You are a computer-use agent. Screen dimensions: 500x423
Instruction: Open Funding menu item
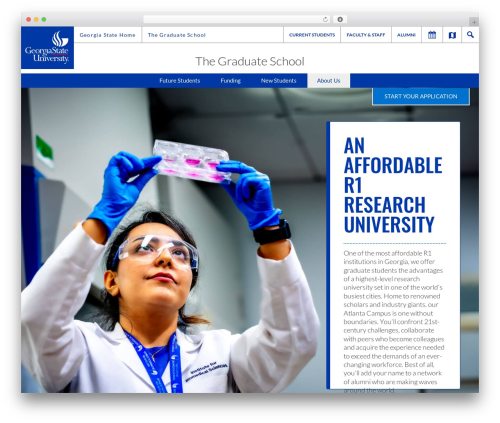pos(231,81)
